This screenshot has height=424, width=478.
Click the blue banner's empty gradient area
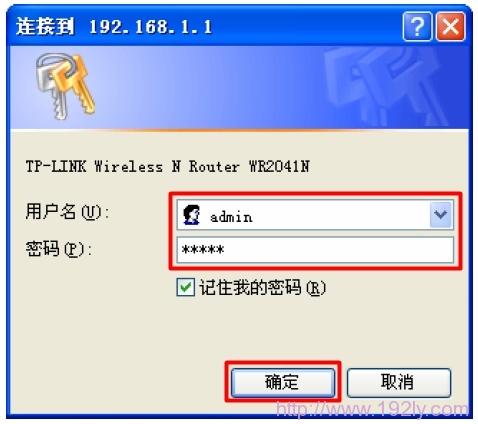click(x=207, y=87)
